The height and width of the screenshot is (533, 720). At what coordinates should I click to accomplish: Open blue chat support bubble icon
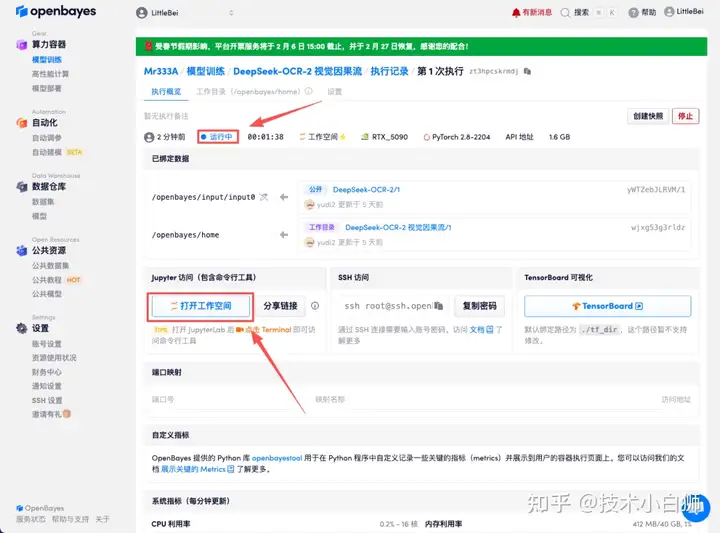[x=696, y=508]
